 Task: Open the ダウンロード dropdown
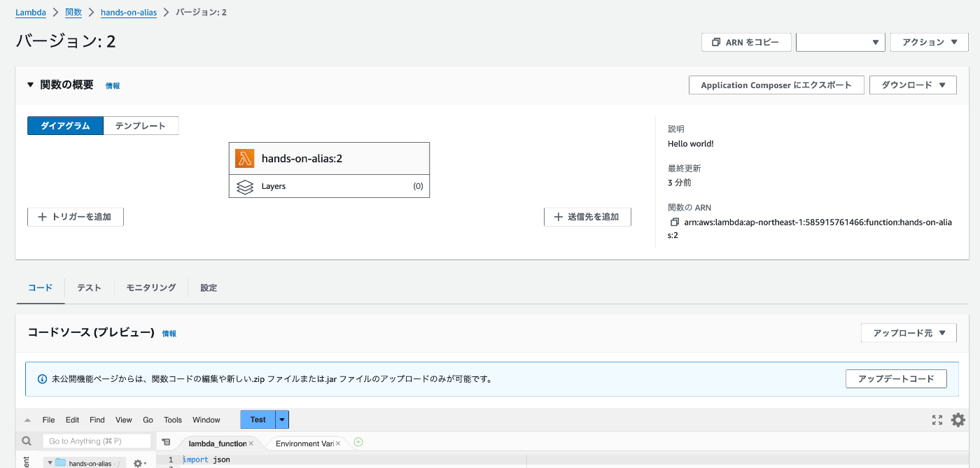(x=913, y=85)
